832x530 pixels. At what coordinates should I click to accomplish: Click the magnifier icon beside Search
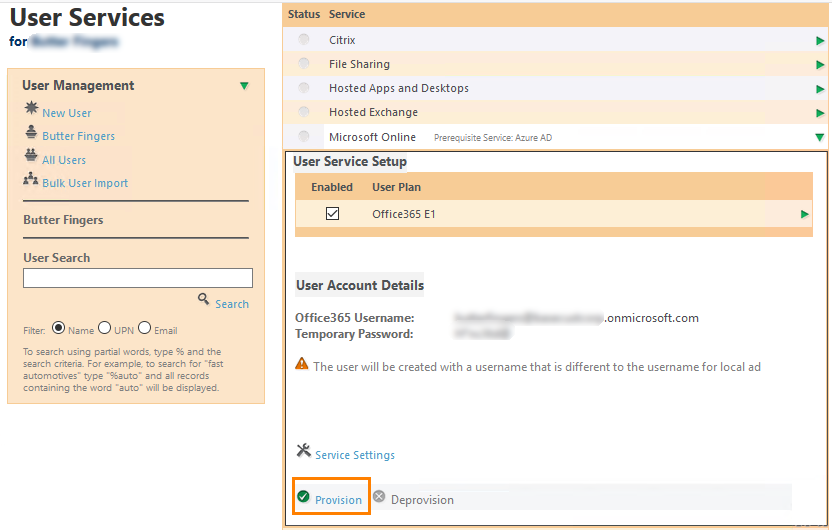[x=203, y=299]
